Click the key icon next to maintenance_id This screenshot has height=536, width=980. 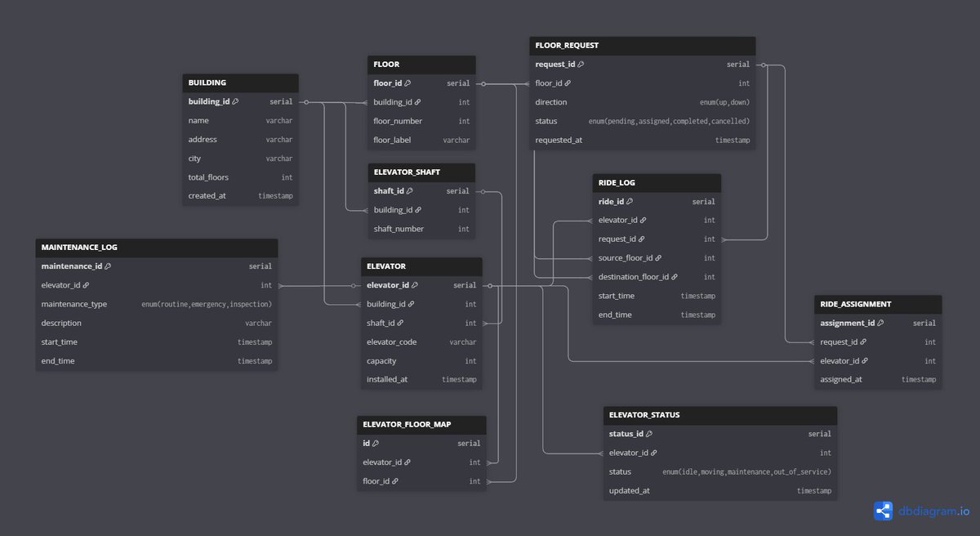[108, 266]
